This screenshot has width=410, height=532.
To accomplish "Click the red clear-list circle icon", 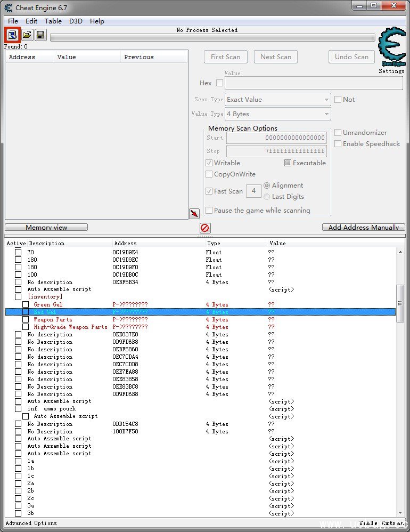I will click(x=205, y=228).
